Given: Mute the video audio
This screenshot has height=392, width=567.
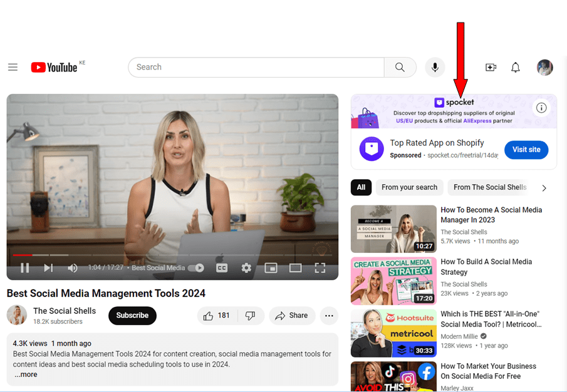Looking at the screenshot, I should [73, 267].
